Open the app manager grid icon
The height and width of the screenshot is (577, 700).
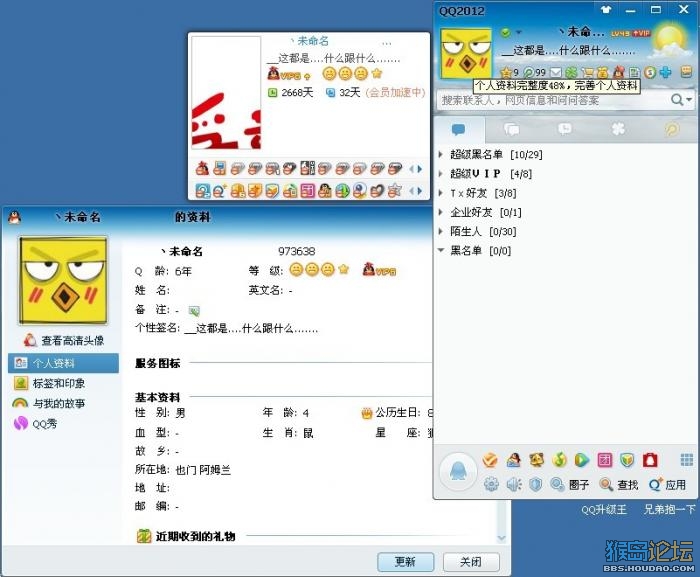pos(687,459)
